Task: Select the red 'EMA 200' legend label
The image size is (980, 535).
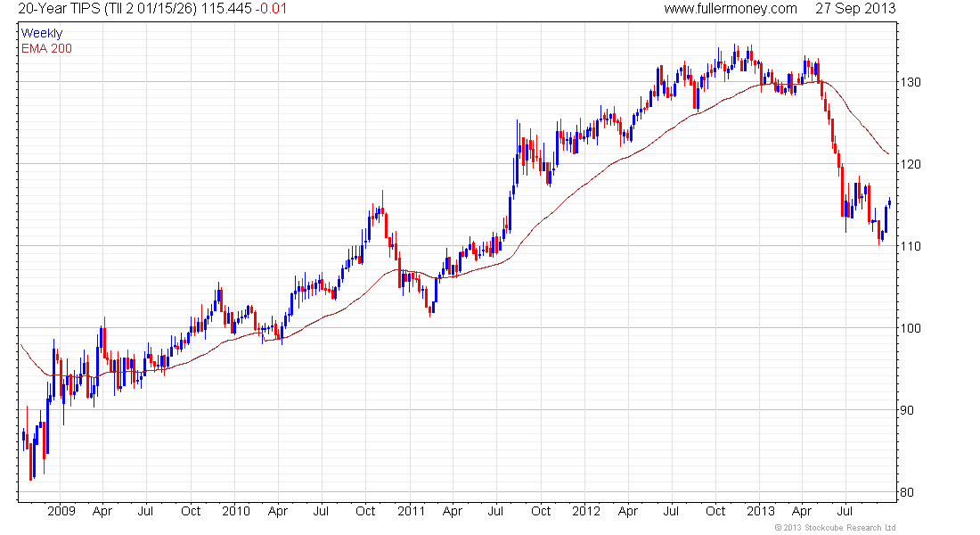Action: [x=46, y=48]
